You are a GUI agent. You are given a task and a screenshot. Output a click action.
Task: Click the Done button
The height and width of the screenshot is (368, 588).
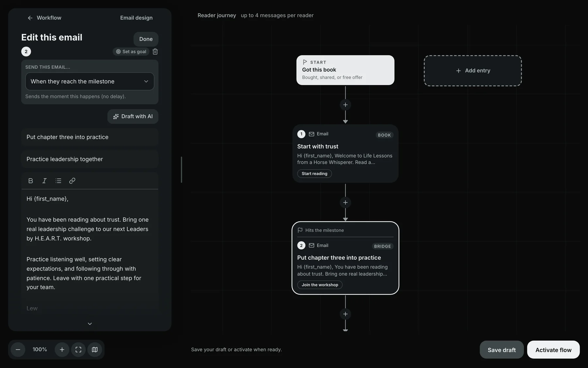click(x=146, y=39)
